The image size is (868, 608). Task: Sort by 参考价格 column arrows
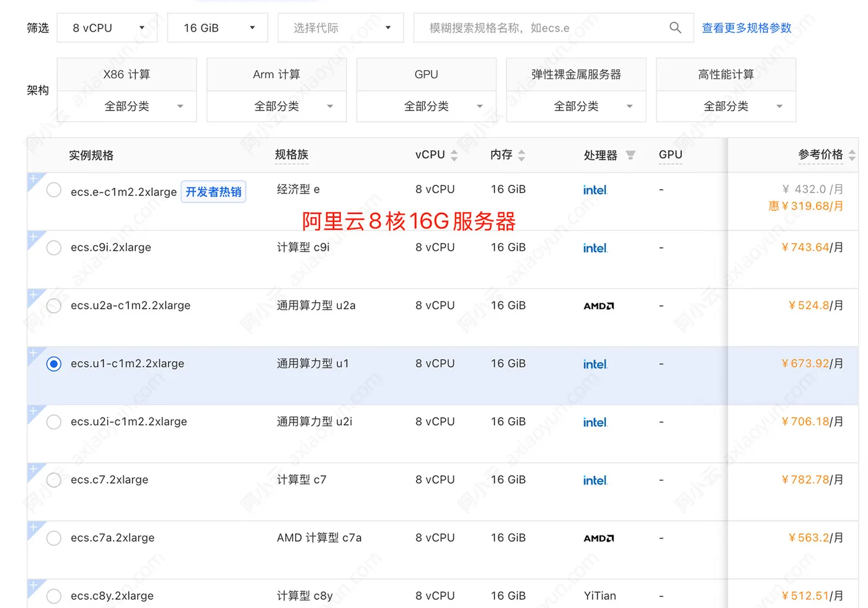click(852, 155)
